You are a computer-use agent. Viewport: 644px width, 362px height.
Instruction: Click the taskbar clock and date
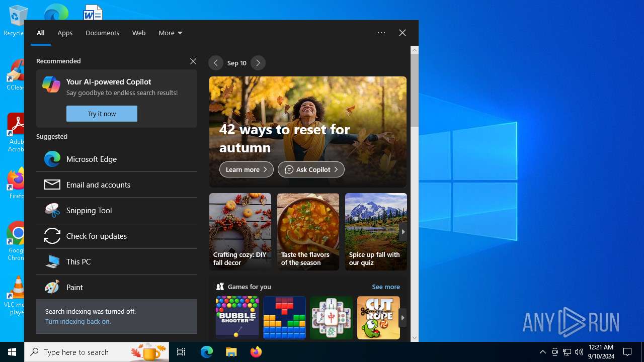pyautogui.click(x=601, y=352)
